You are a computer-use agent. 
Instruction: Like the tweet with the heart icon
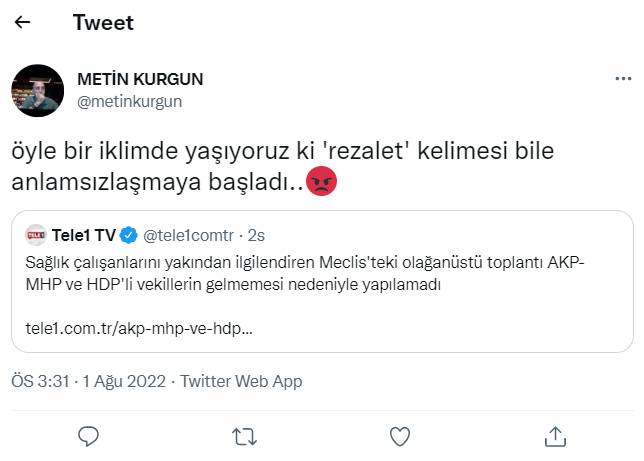[400, 436]
